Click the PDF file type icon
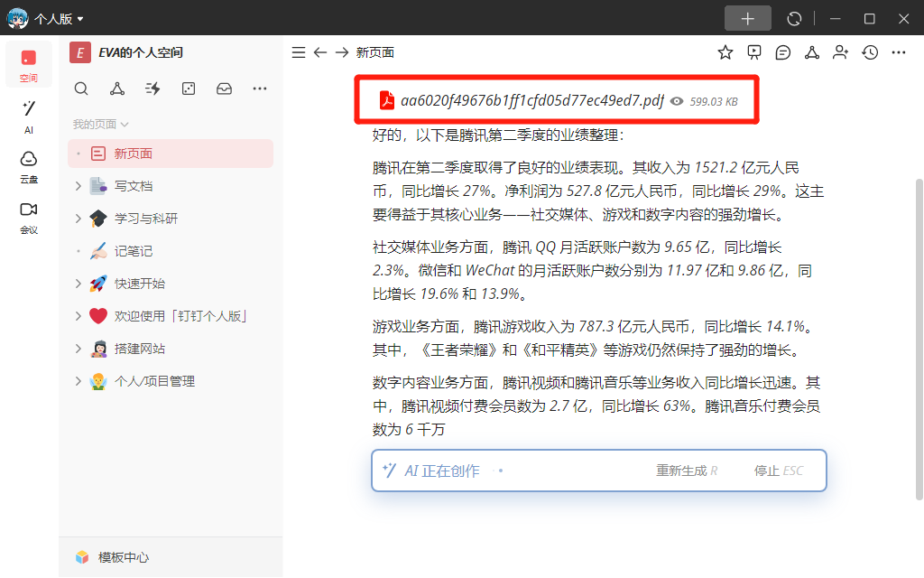This screenshot has width=924, height=578. [x=386, y=101]
